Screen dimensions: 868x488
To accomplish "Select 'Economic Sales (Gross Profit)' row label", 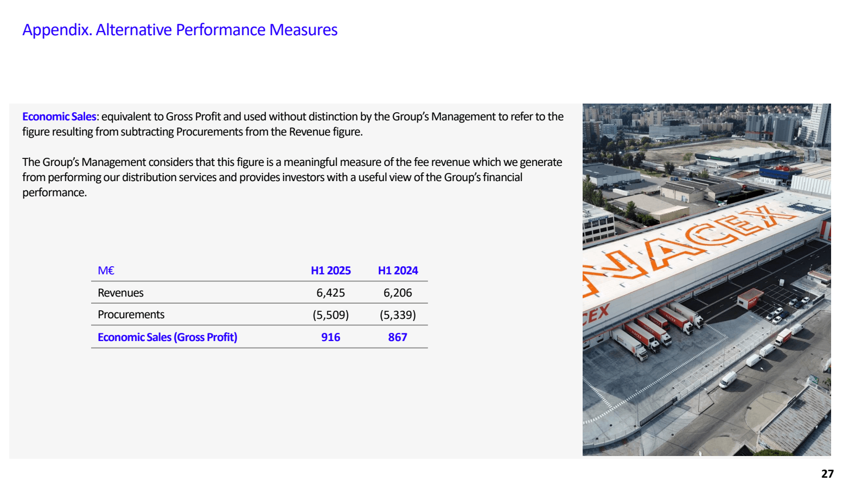I will [x=168, y=337].
